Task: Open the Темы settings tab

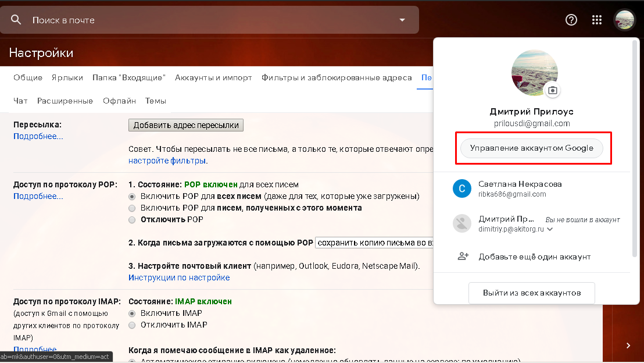Action: (x=155, y=101)
